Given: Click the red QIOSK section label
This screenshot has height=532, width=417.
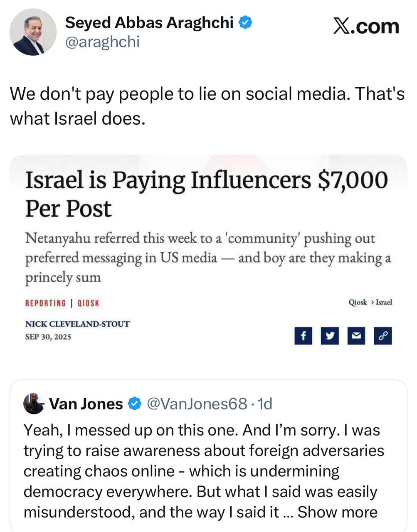Looking at the screenshot, I should click(89, 303).
